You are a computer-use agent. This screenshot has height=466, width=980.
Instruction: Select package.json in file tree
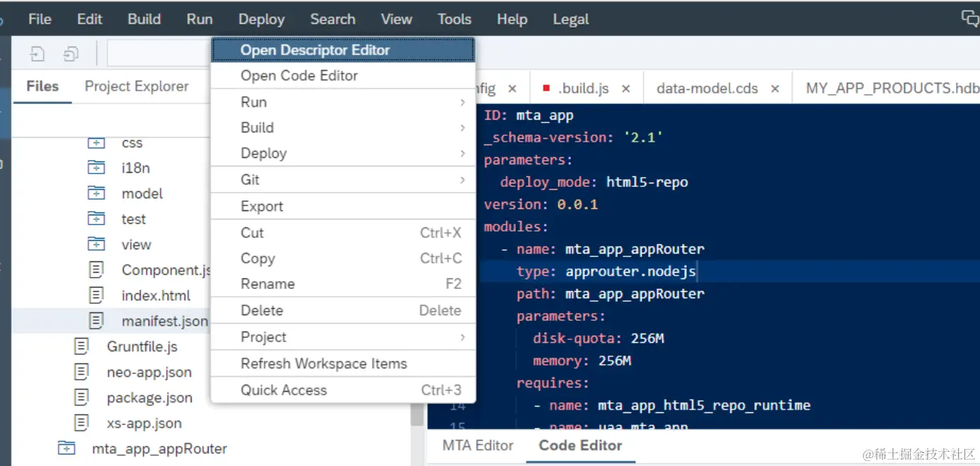click(x=149, y=398)
